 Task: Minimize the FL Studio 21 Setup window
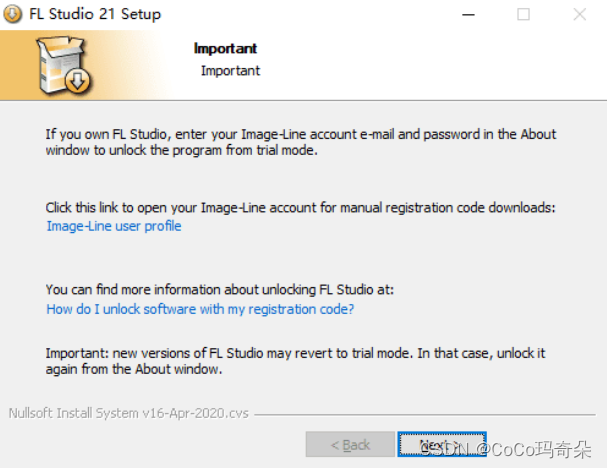[x=468, y=15]
